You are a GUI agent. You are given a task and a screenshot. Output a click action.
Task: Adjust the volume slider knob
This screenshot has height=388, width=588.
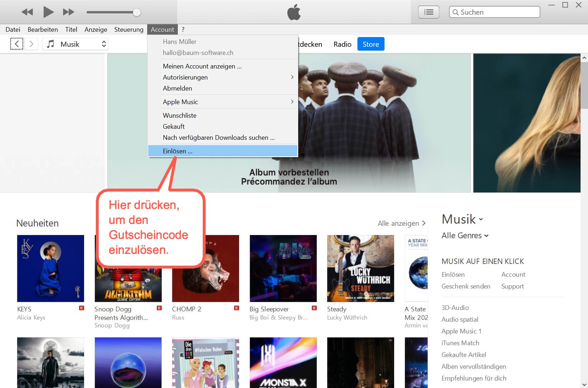(x=136, y=12)
